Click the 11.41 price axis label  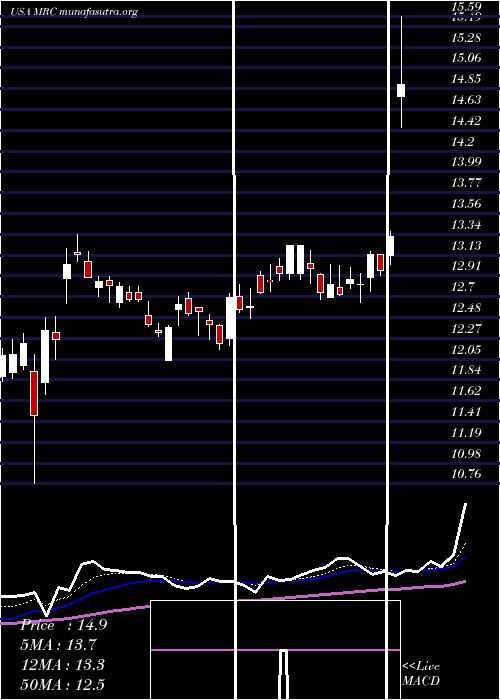(466, 411)
